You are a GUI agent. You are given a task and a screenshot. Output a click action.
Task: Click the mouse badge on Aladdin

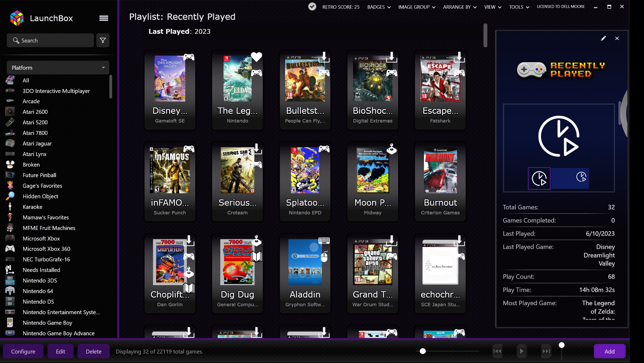pos(324,256)
